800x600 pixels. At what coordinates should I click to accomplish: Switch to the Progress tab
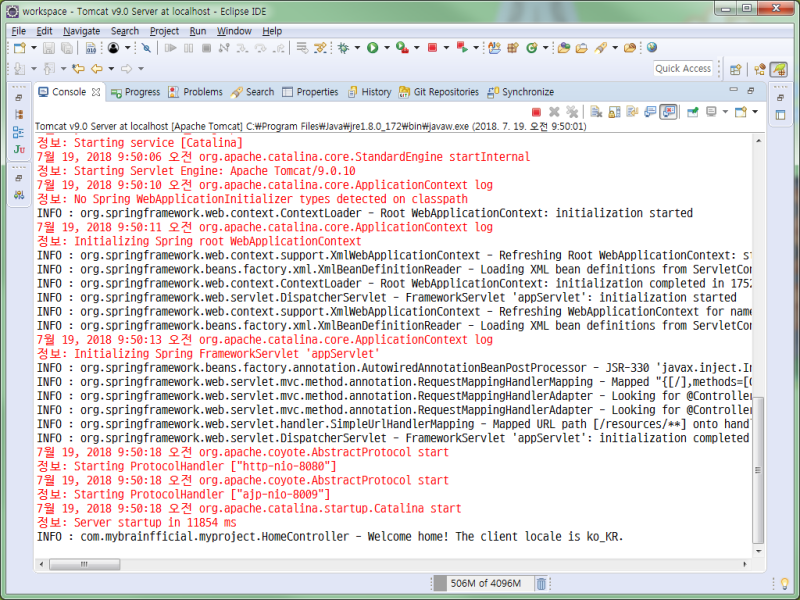coord(136,92)
